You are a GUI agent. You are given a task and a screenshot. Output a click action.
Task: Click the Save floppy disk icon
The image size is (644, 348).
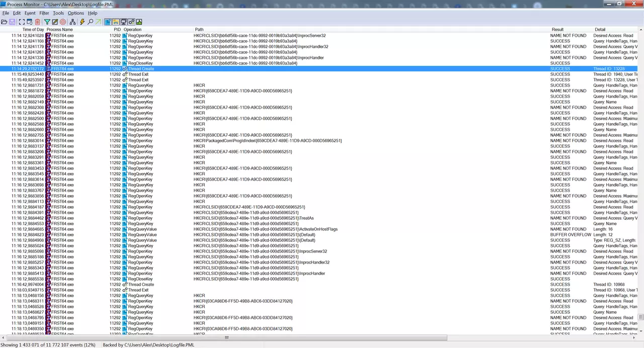[12, 22]
